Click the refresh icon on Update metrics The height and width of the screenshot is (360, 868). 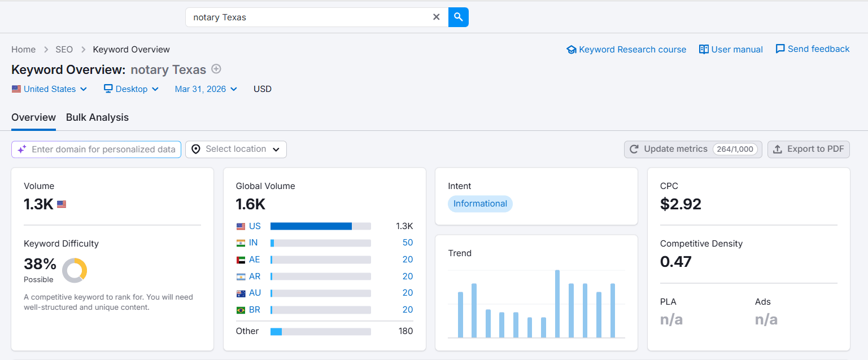(x=633, y=148)
